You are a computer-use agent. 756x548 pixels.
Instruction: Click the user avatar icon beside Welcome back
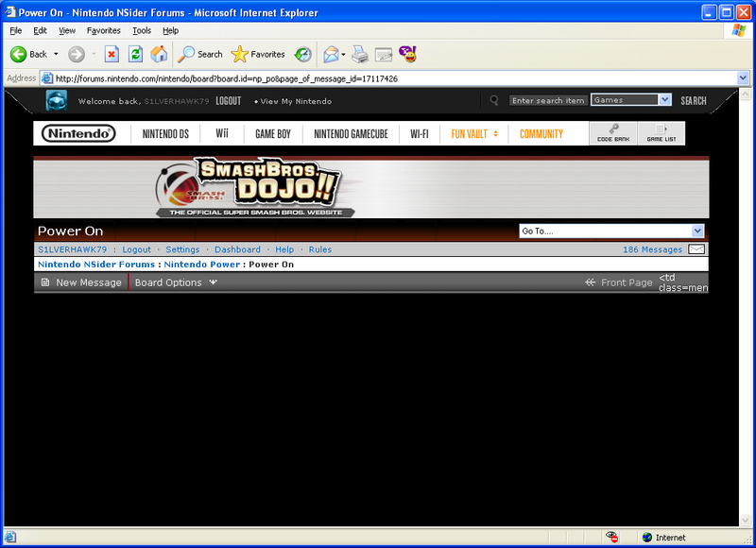click(57, 100)
